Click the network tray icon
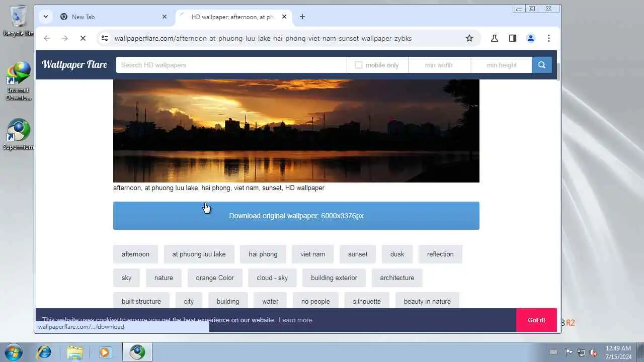The width and height of the screenshot is (644, 362). click(581, 352)
